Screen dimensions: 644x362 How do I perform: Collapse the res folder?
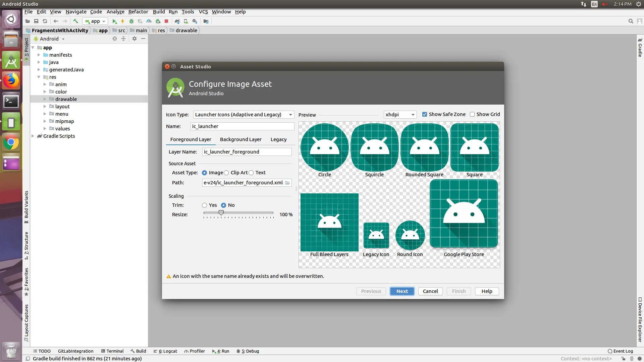pos(39,77)
